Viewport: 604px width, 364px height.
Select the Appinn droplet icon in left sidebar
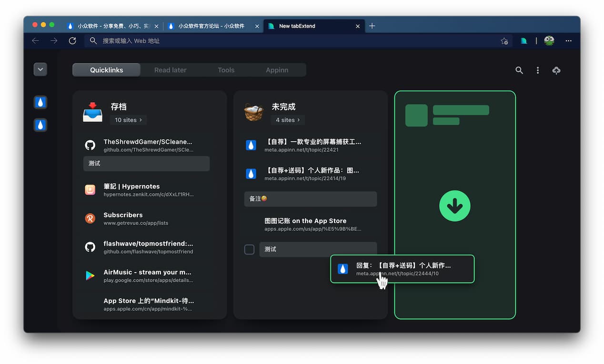40,102
